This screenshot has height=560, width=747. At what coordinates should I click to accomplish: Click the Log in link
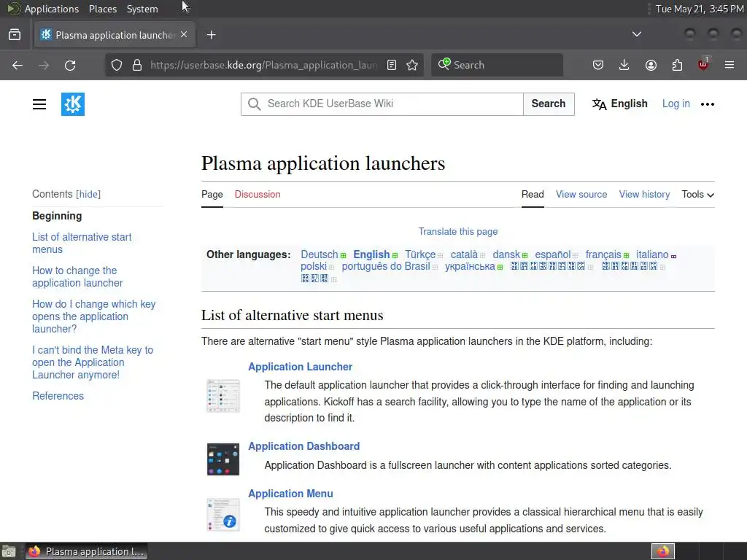pos(676,104)
